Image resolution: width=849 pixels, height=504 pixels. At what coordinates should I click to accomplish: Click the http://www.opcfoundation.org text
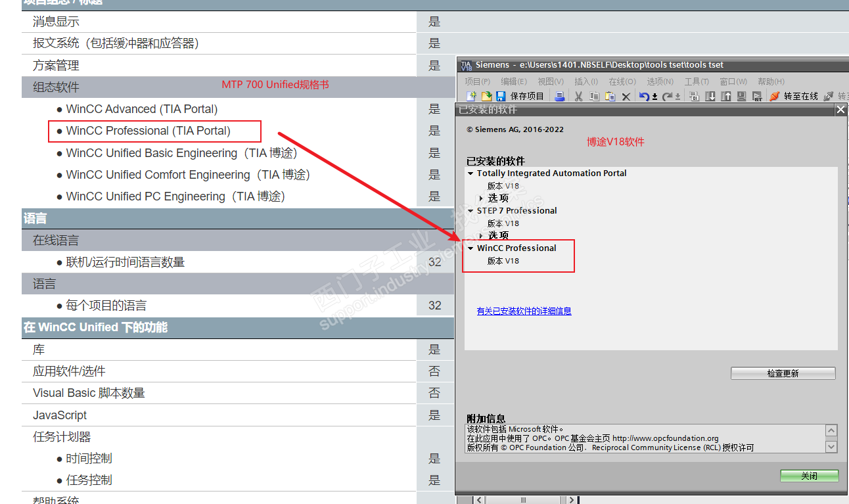[666, 438]
